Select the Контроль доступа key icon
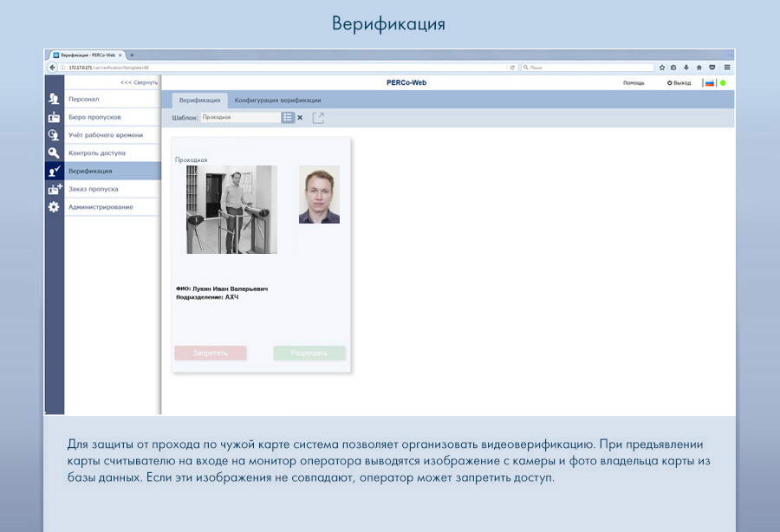The height and width of the screenshot is (532, 780). click(54, 152)
